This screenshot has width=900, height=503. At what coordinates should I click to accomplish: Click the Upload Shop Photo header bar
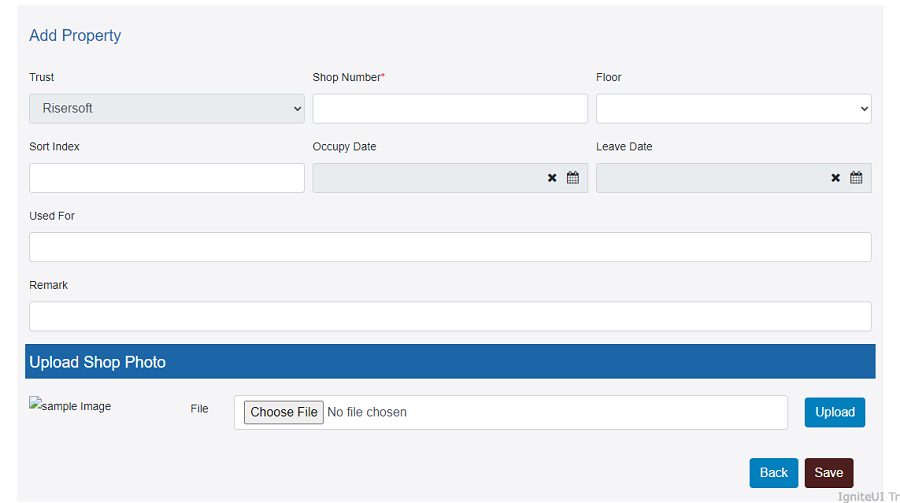450,362
